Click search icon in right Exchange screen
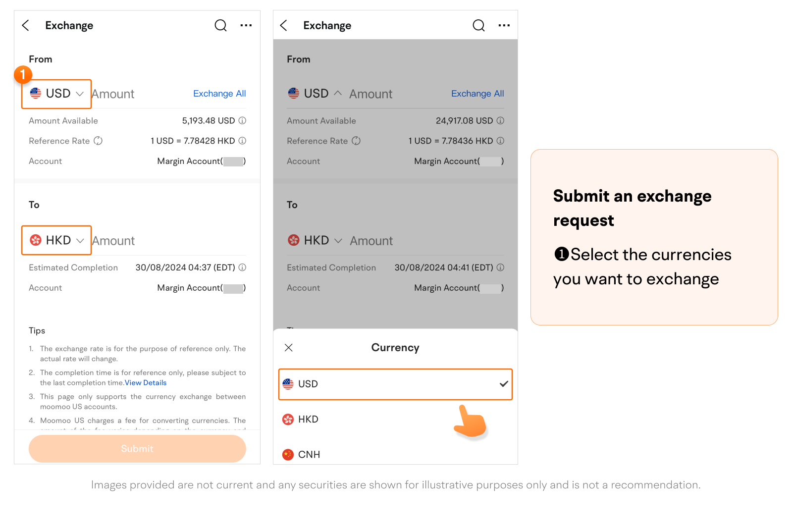The width and height of the screenshot is (792, 532). point(478,25)
